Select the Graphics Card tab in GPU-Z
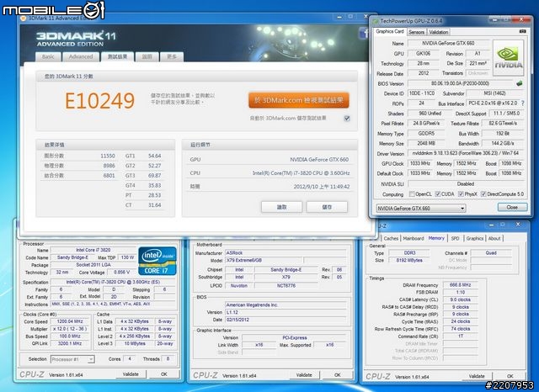The width and height of the screenshot is (539, 392). tap(390, 32)
